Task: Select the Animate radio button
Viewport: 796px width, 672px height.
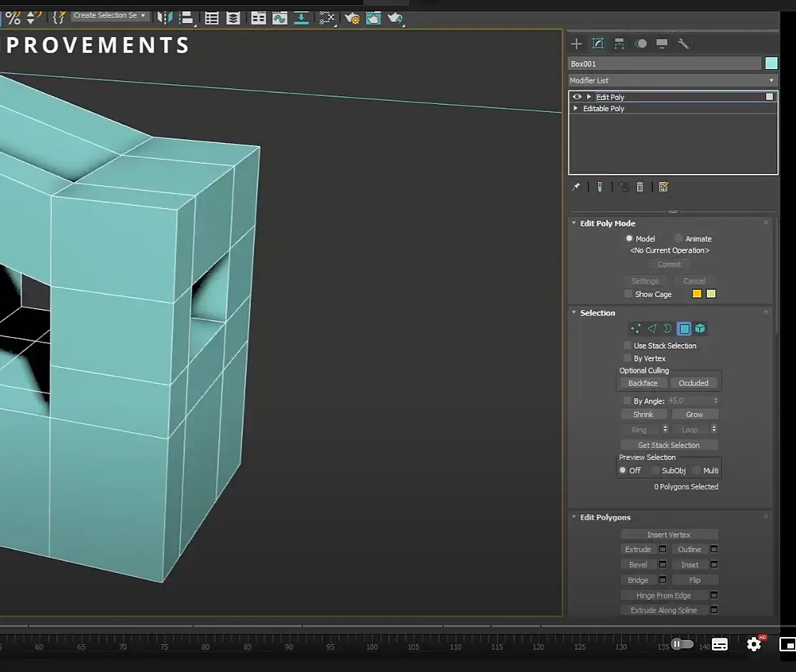Action: pos(678,239)
